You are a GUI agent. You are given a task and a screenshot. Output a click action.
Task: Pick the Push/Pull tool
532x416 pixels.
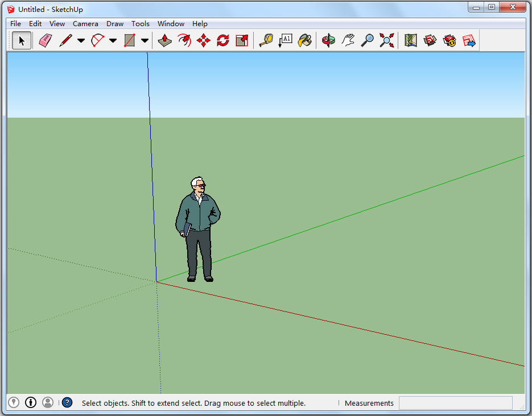pyautogui.click(x=164, y=40)
